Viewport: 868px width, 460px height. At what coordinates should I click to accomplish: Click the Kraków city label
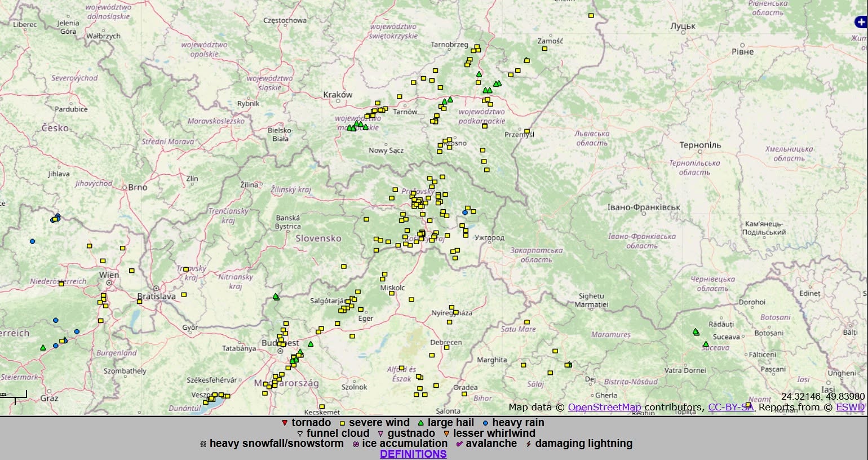338,95
